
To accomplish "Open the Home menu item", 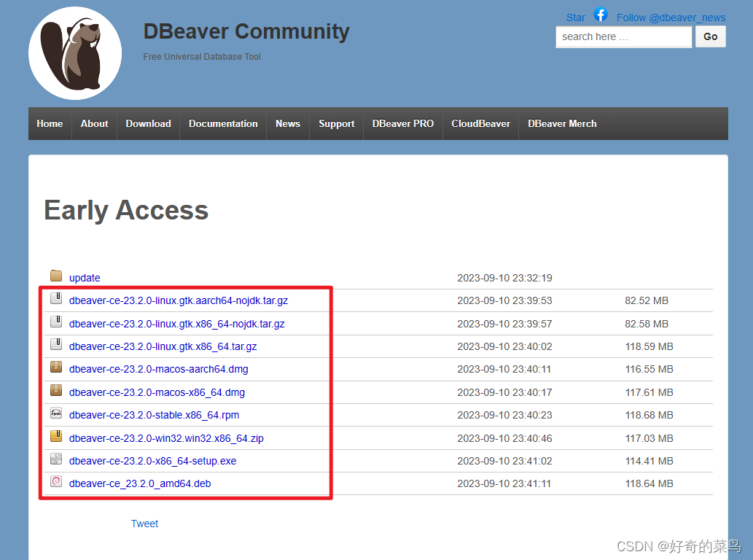I will (x=50, y=123).
